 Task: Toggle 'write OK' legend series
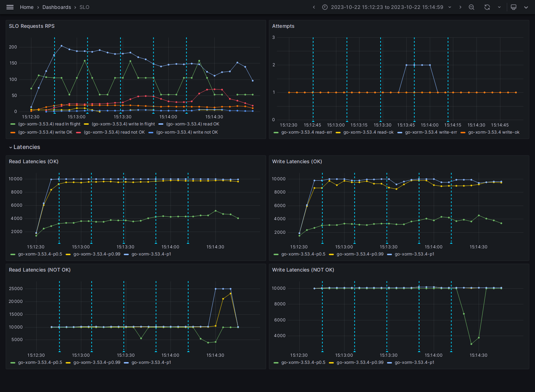coord(45,132)
